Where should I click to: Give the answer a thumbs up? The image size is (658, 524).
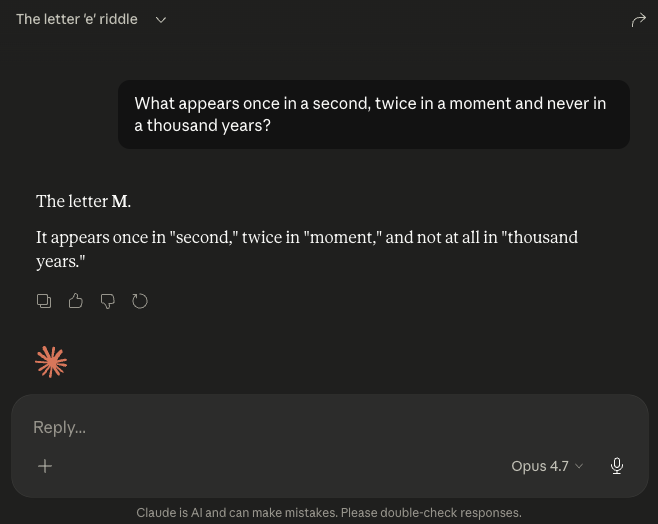(76, 301)
